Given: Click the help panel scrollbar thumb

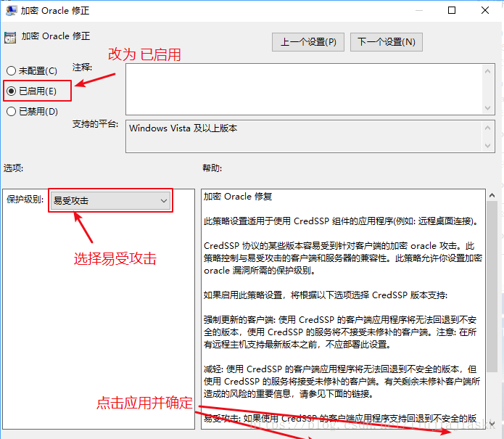Looking at the screenshot, I should pyautogui.click(x=492, y=287).
